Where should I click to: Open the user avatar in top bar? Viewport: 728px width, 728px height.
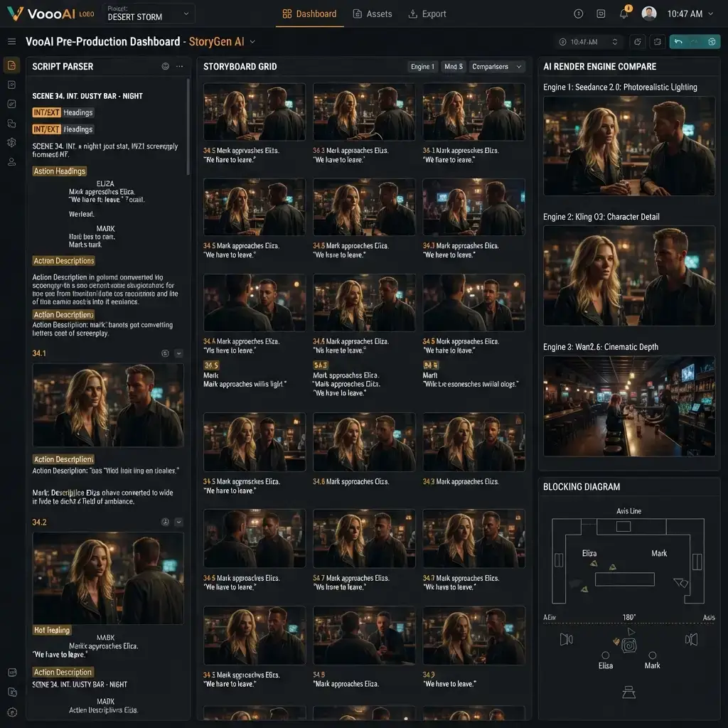(x=648, y=14)
